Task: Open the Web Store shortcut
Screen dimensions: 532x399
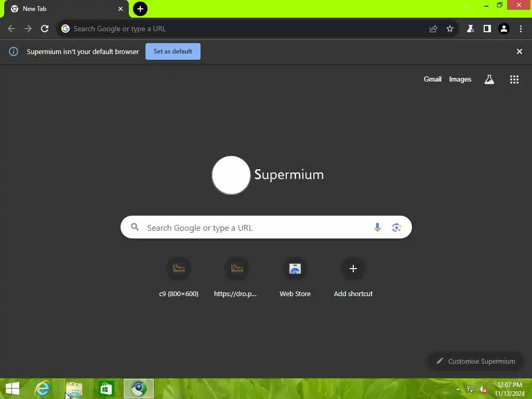Action: pos(295,277)
